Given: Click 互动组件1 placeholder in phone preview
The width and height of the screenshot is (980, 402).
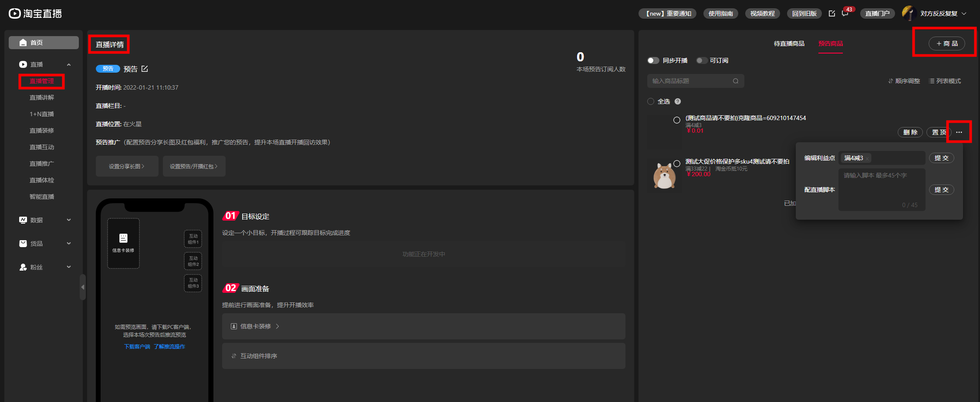Looking at the screenshot, I should [x=193, y=239].
